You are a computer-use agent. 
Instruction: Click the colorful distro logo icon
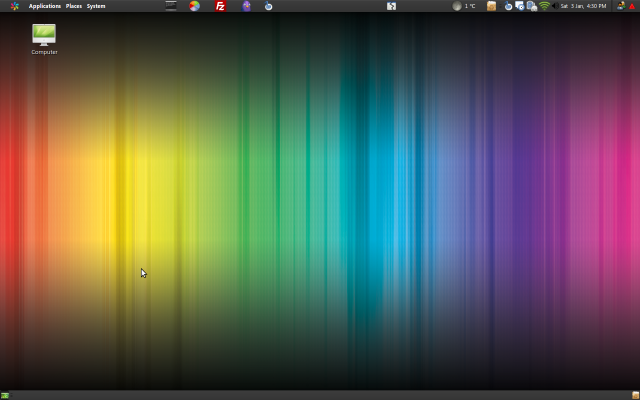(x=14, y=6)
